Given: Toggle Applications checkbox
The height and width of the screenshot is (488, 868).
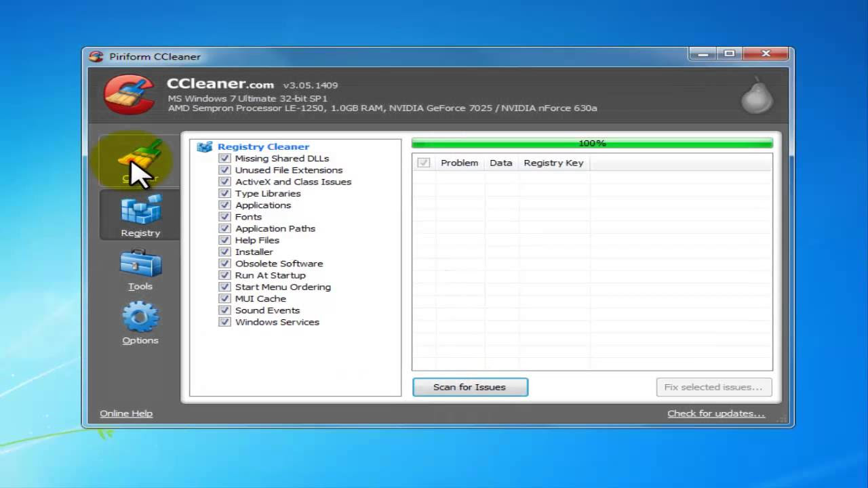Looking at the screenshot, I should [x=224, y=205].
